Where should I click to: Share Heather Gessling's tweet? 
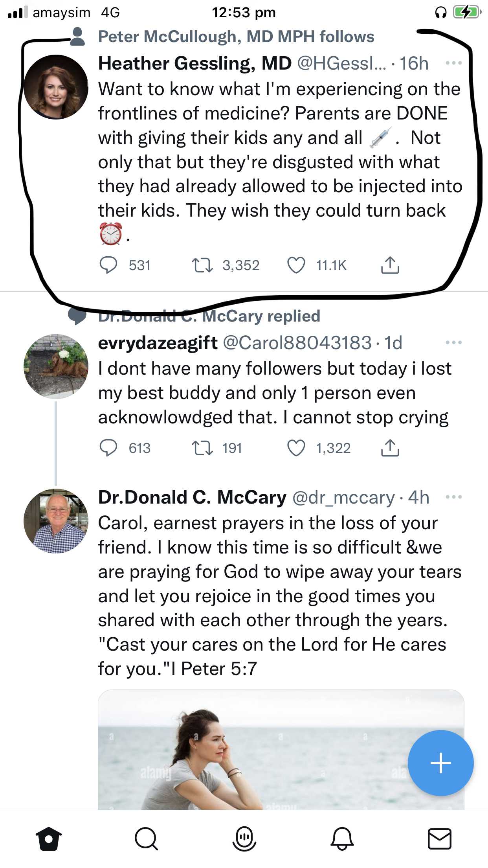(390, 265)
